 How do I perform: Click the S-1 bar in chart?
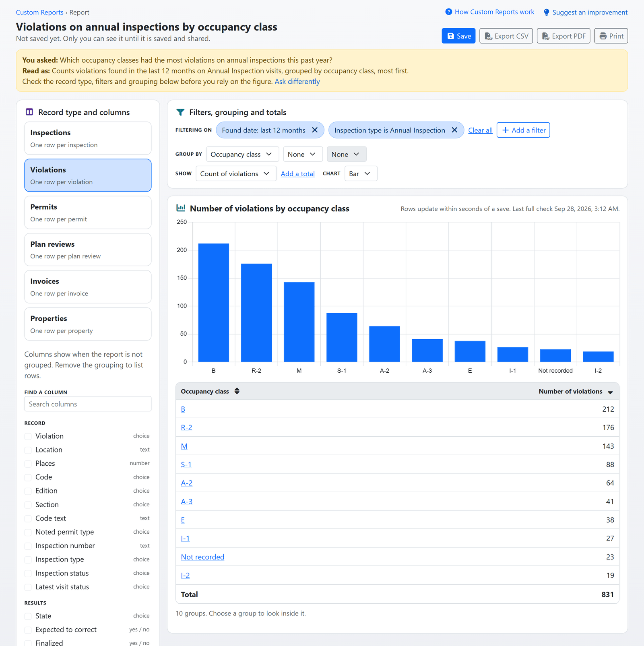click(x=342, y=337)
